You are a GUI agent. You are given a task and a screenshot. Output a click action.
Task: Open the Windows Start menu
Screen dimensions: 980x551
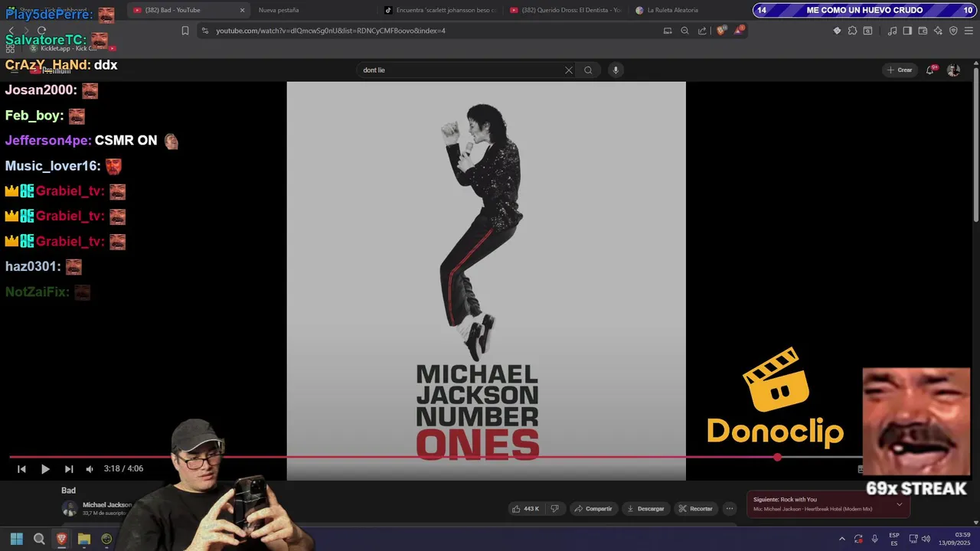17,539
